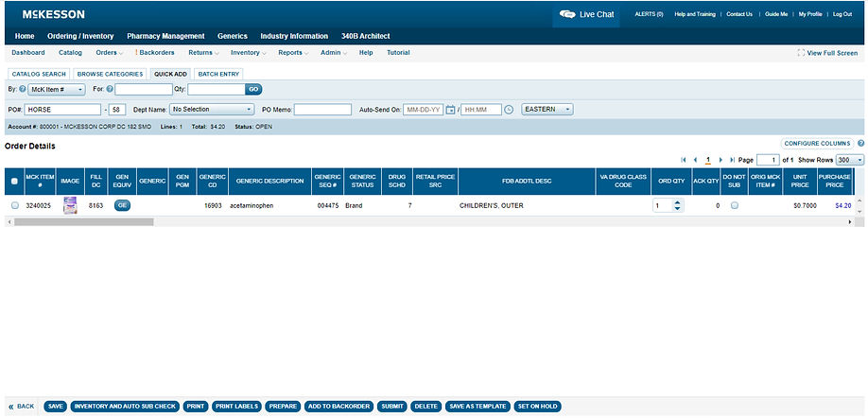
Task: Open the Auto-Send date calendar picker
Action: tap(450, 110)
